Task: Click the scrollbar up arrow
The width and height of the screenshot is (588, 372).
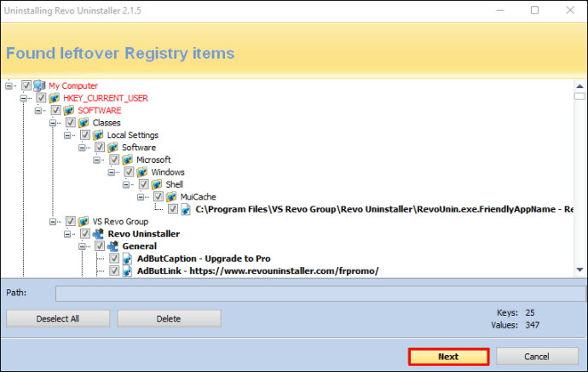Action: [579, 86]
